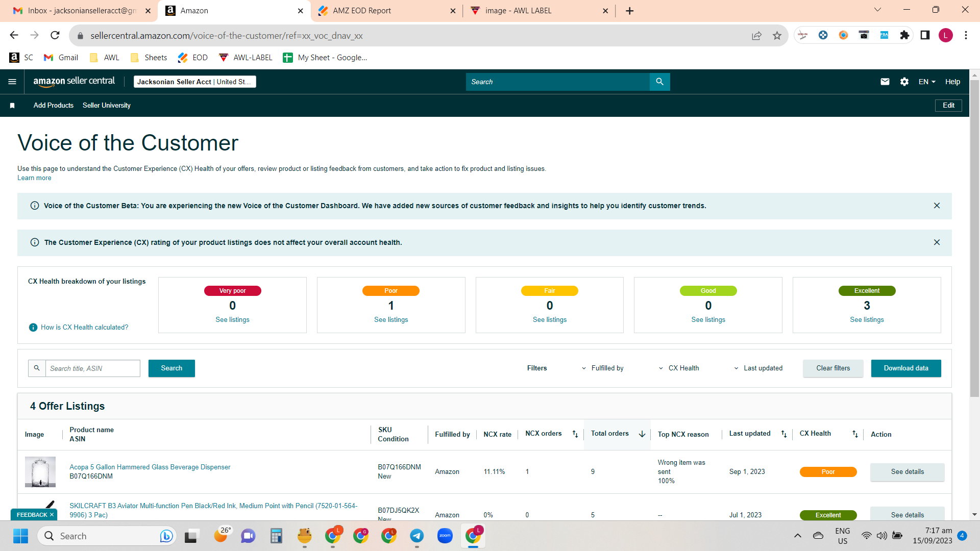This screenshot has height=551, width=980.
Task: Toggle the Chrome side panel icon
Action: click(x=925, y=35)
